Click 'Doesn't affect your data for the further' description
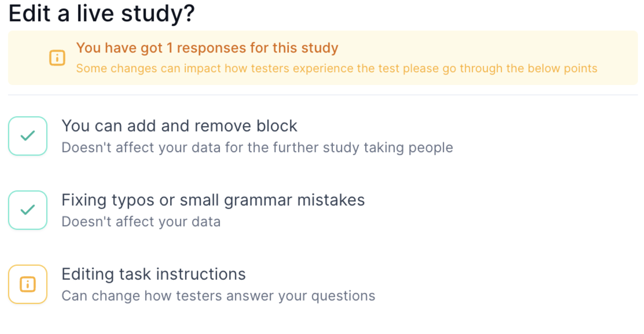Screen dimensions: 644x334 click(x=257, y=147)
